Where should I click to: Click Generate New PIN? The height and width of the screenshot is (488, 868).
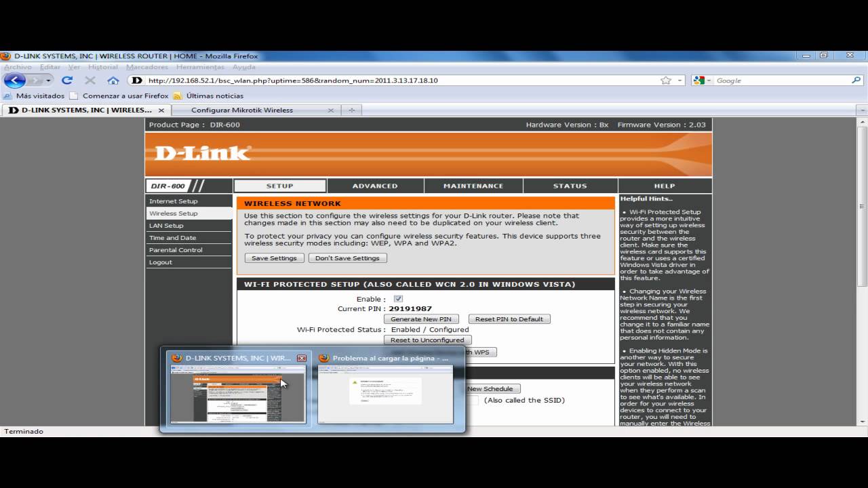coord(421,319)
